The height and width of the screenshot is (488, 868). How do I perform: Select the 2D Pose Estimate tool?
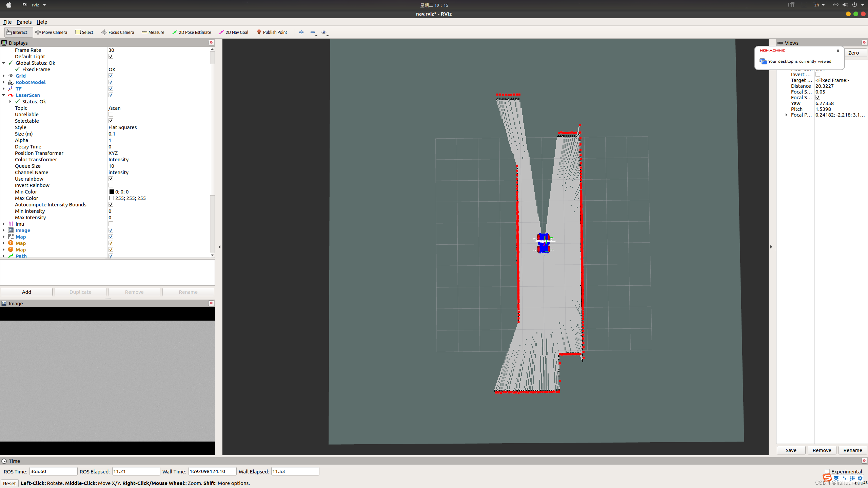(x=192, y=32)
